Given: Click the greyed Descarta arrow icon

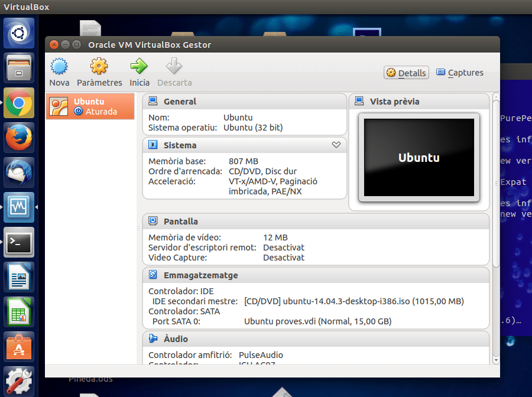Looking at the screenshot, I should pos(174,66).
